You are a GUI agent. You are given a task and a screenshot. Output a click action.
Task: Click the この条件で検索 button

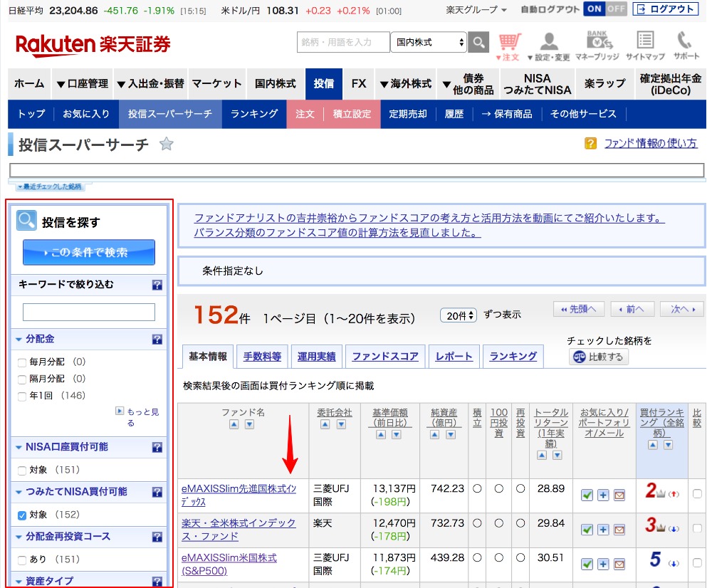pyautogui.click(x=89, y=253)
